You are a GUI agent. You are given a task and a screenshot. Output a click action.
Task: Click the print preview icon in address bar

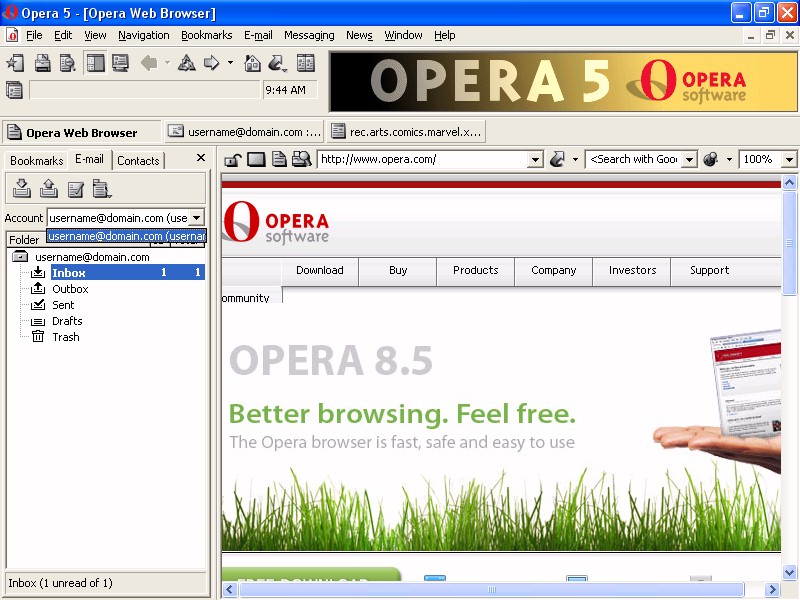point(302,160)
